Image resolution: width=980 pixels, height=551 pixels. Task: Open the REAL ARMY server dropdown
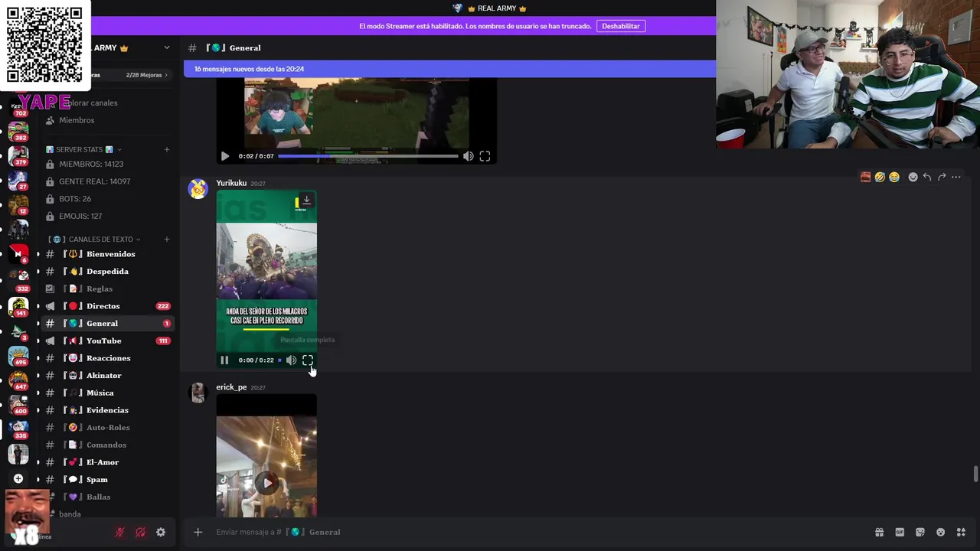(167, 47)
